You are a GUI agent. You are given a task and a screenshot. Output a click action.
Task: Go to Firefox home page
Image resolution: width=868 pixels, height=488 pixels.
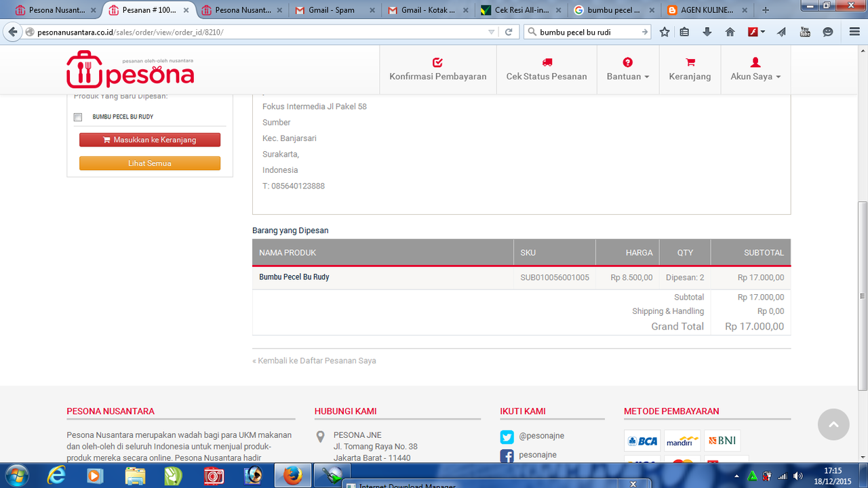(x=730, y=32)
